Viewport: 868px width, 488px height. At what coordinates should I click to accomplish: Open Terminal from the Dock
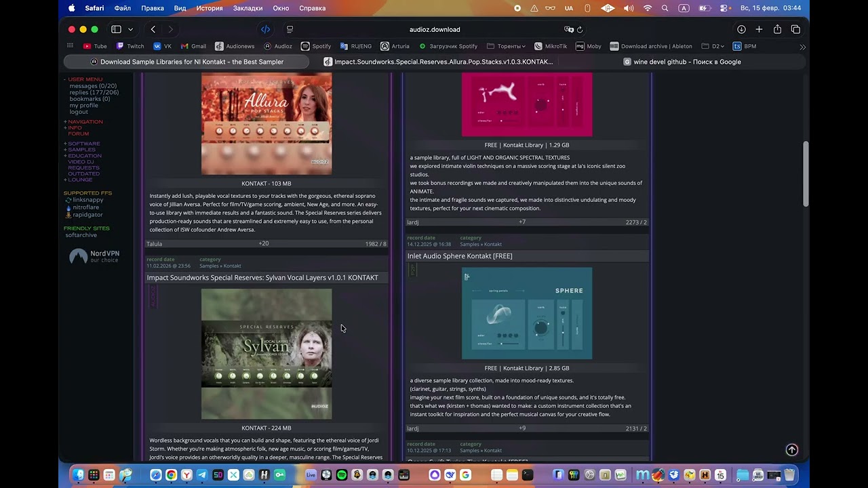coord(528,475)
